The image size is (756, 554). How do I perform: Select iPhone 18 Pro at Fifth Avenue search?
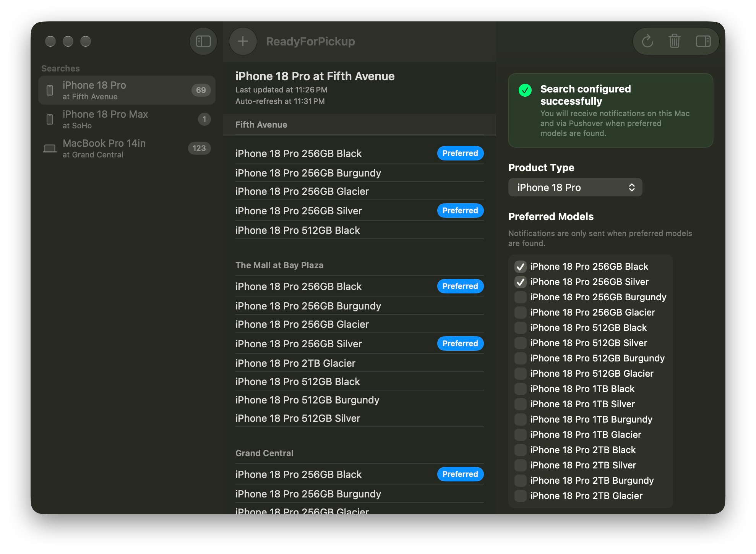coord(127,90)
